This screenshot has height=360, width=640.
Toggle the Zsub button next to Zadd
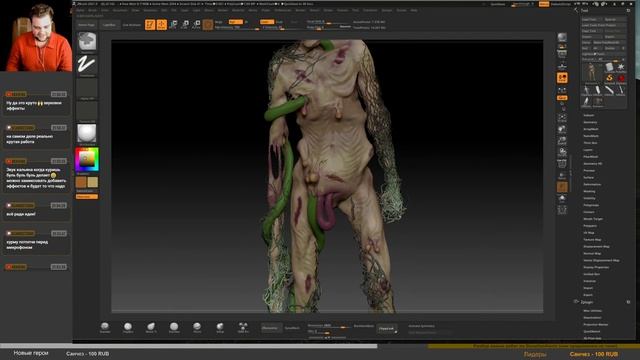tap(279, 22)
